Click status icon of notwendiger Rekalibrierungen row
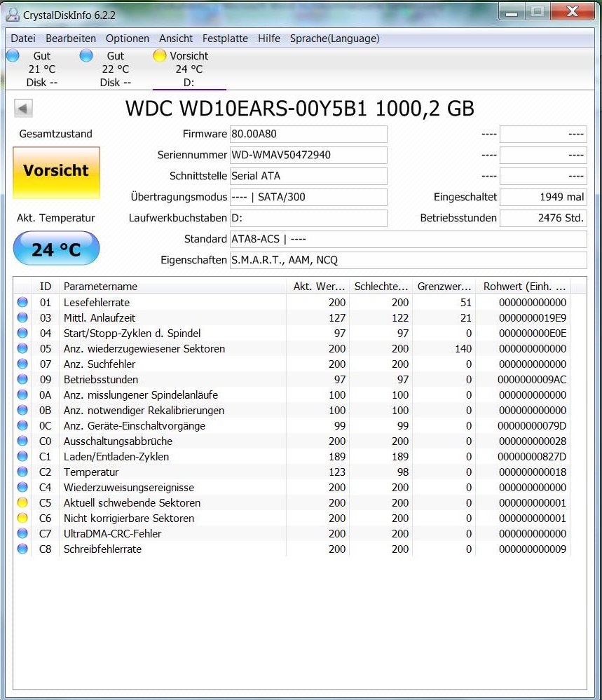This screenshot has width=602, height=700. point(22,411)
